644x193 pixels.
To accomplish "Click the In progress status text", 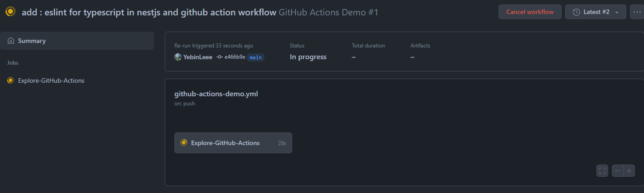I will tap(308, 57).
